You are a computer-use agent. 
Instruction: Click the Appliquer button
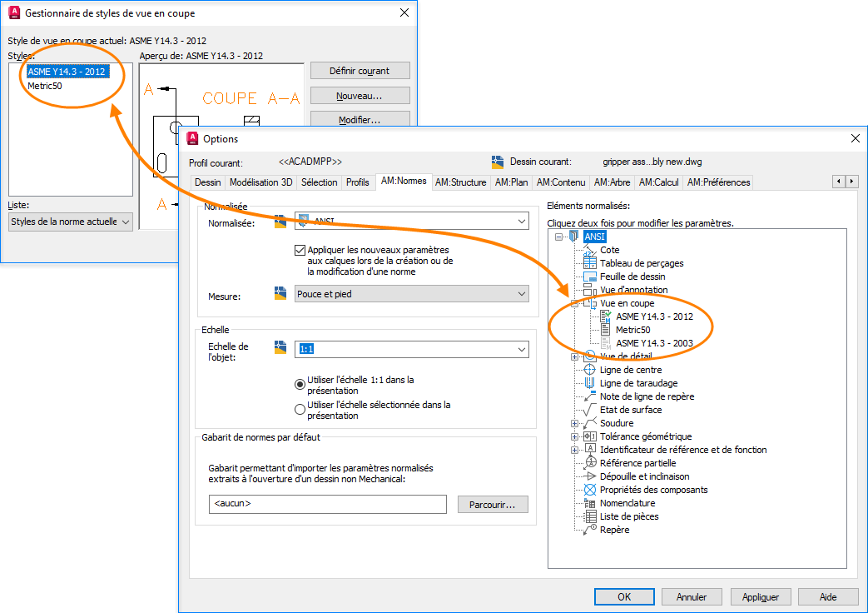761,597
